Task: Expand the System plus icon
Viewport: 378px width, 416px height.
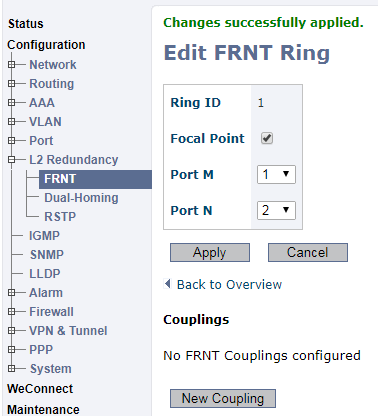Action: click(x=12, y=369)
